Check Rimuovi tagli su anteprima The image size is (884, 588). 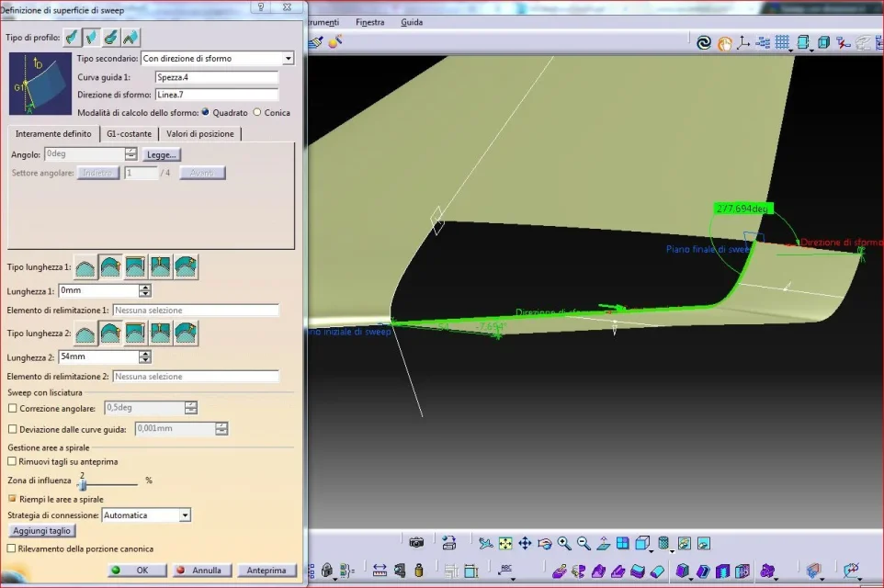point(12,461)
